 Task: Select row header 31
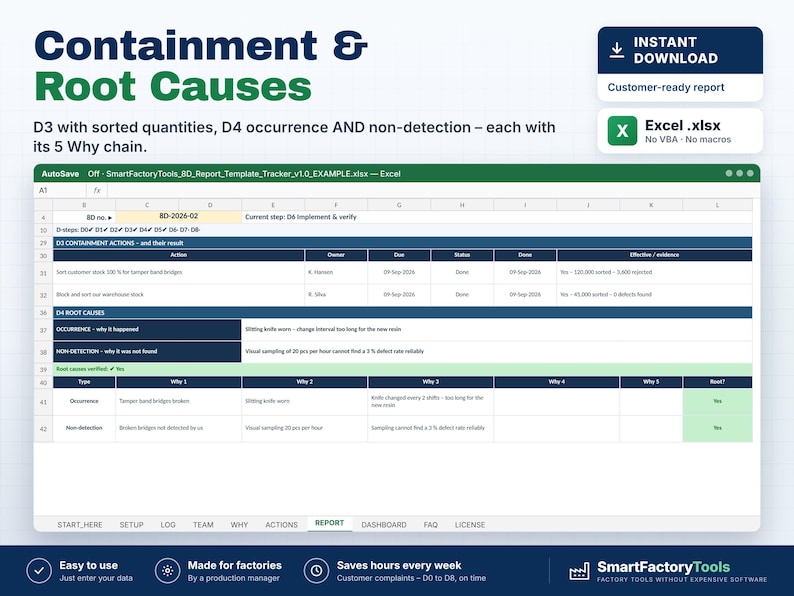pyautogui.click(x=44, y=273)
